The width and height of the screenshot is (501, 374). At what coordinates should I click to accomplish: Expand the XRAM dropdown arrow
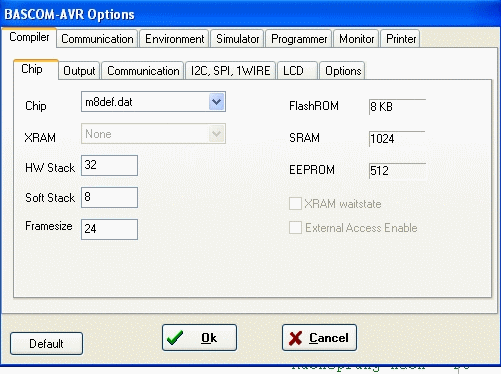217,134
